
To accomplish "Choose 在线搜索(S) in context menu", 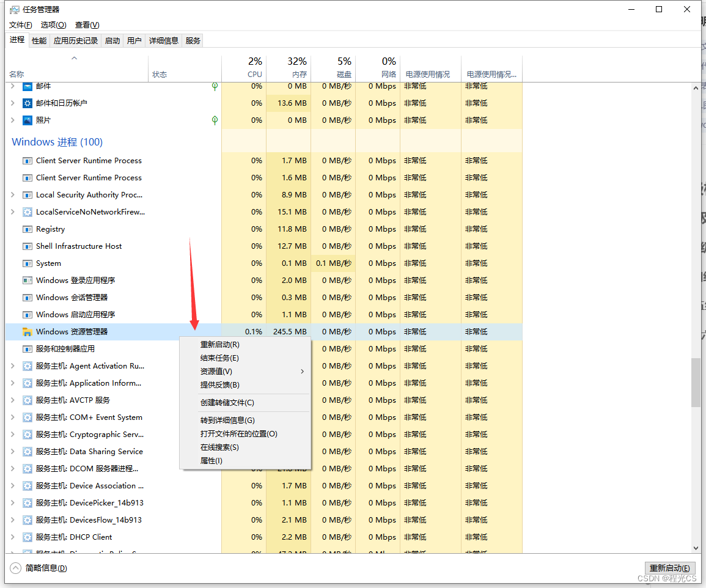I will coord(245,447).
